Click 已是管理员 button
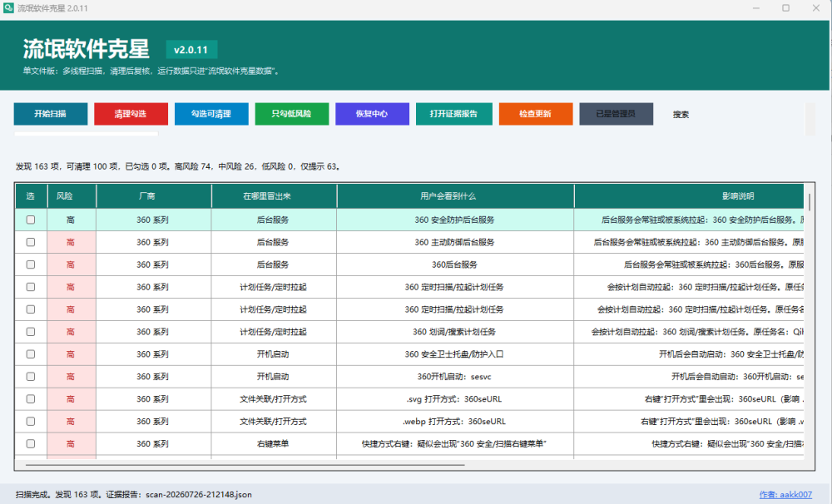 click(616, 114)
